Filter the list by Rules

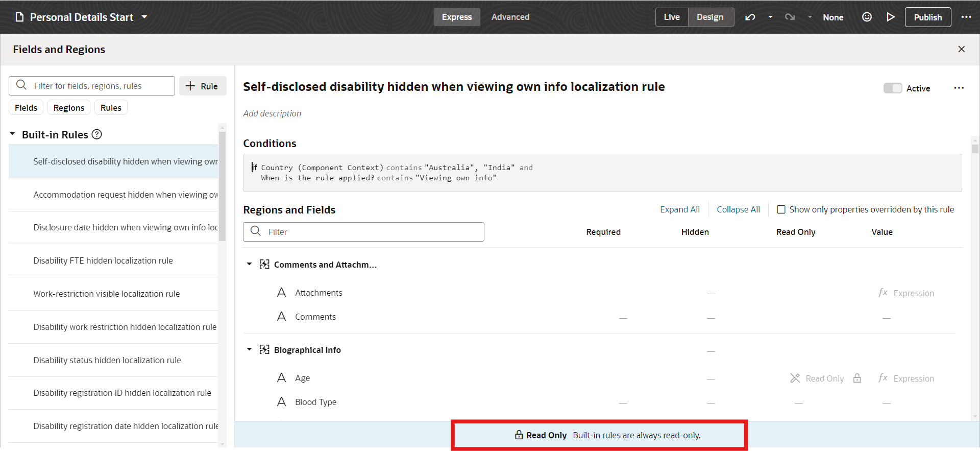111,108
